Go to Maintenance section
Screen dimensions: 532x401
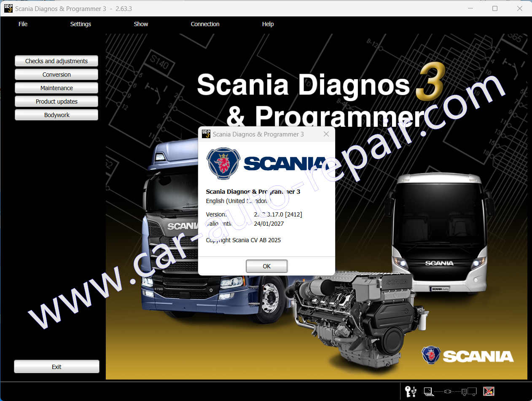point(56,88)
